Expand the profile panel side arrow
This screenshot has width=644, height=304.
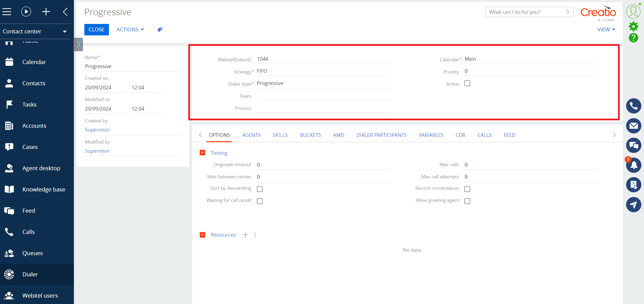click(x=78, y=44)
